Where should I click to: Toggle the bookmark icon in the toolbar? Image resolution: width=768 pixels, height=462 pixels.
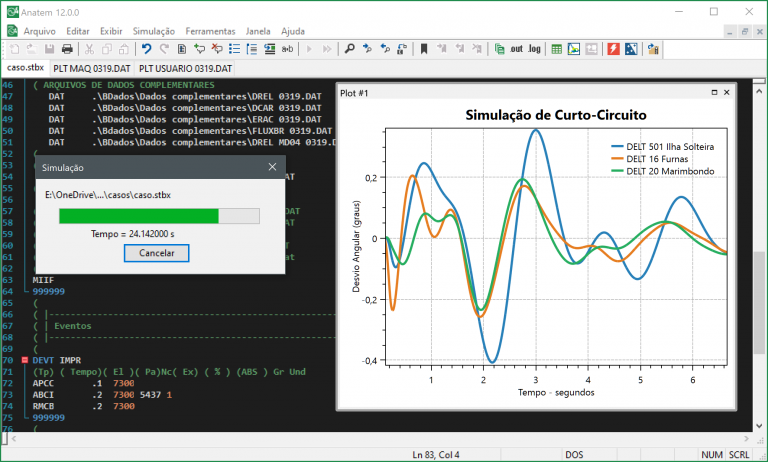424,48
